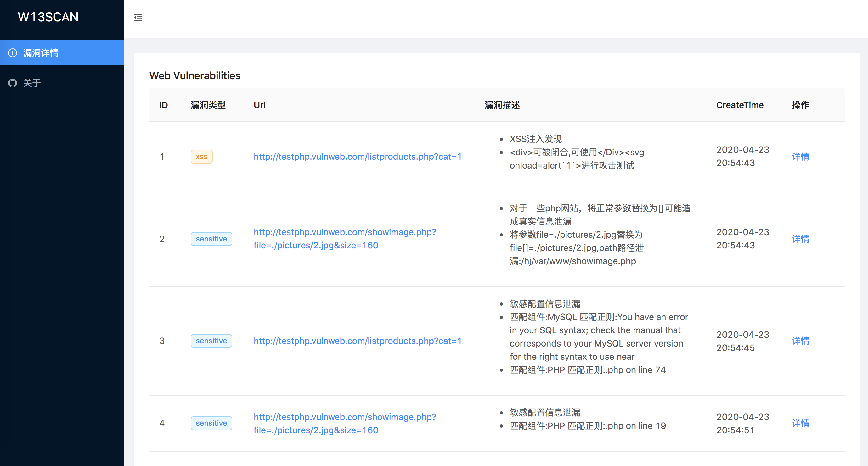Image resolution: width=868 pixels, height=466 pixels.
Task: Click the 漏洞类型 column header
Action: pos(208,105)
